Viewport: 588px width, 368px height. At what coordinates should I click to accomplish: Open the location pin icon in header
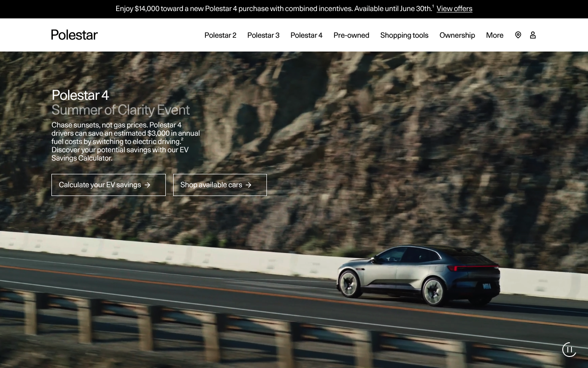coord(518,35)
